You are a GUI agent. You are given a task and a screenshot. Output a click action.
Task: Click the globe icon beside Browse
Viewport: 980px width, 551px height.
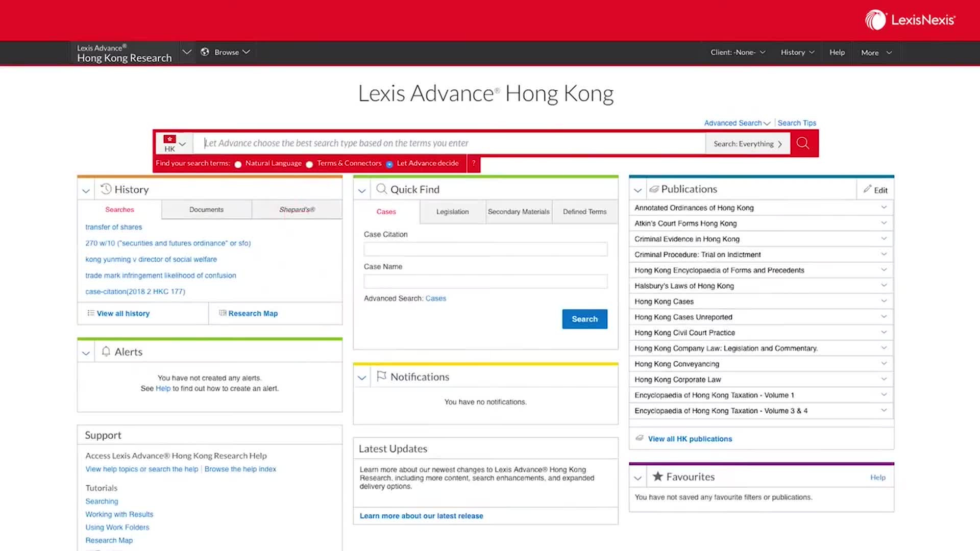(x=205, y=52)
